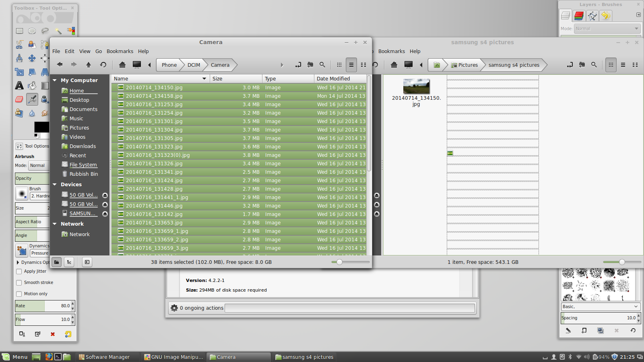The image size is (644, 362).
Task: Refresh brushes in the Brushes panel
Action: 633,331
